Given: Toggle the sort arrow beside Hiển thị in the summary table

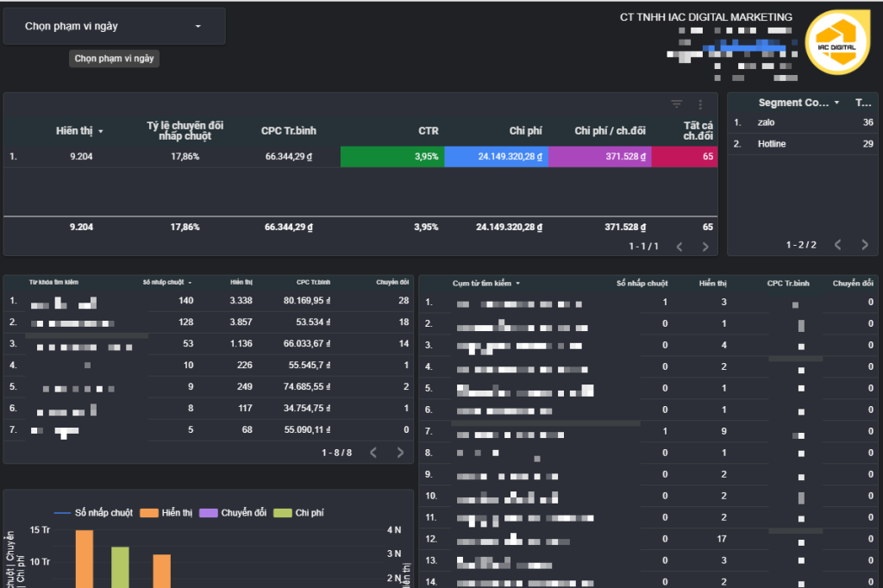Looking at the screenshot, I should [101, 131].
